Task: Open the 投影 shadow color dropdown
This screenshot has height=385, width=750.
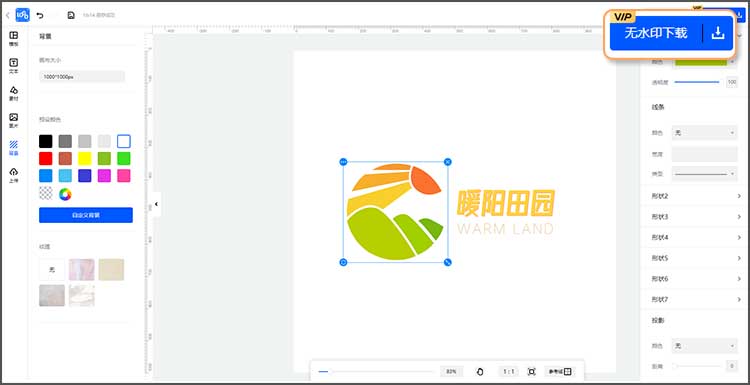Action: (x=704, y=346)
